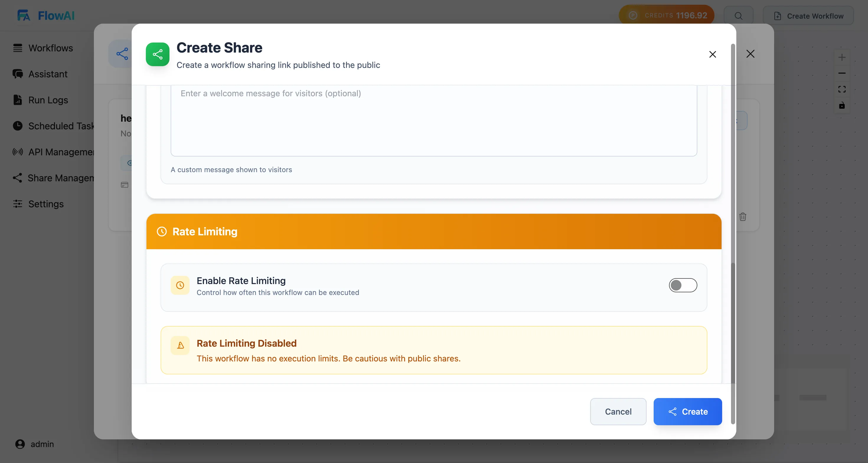Close the Create Share dialog
868x463 pixels.
712,54
